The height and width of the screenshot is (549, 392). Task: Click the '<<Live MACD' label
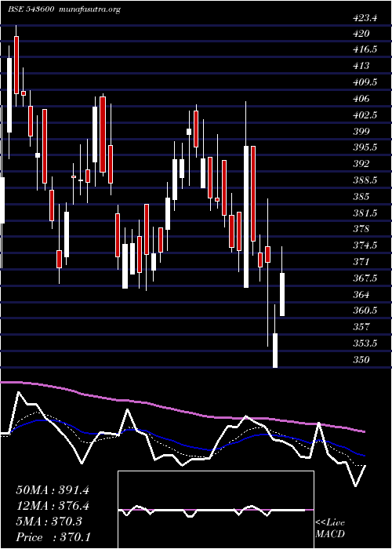330,528
